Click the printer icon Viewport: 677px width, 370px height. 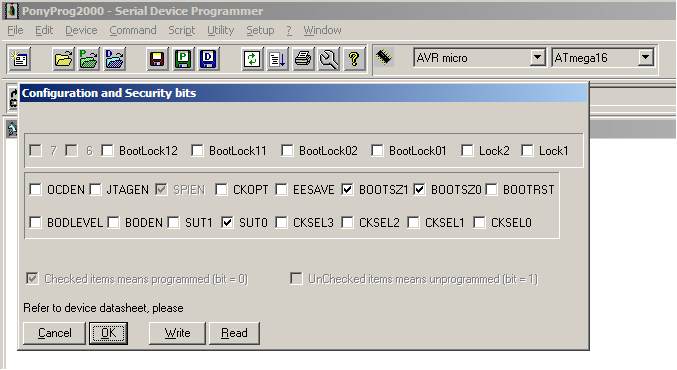[303, 59]
